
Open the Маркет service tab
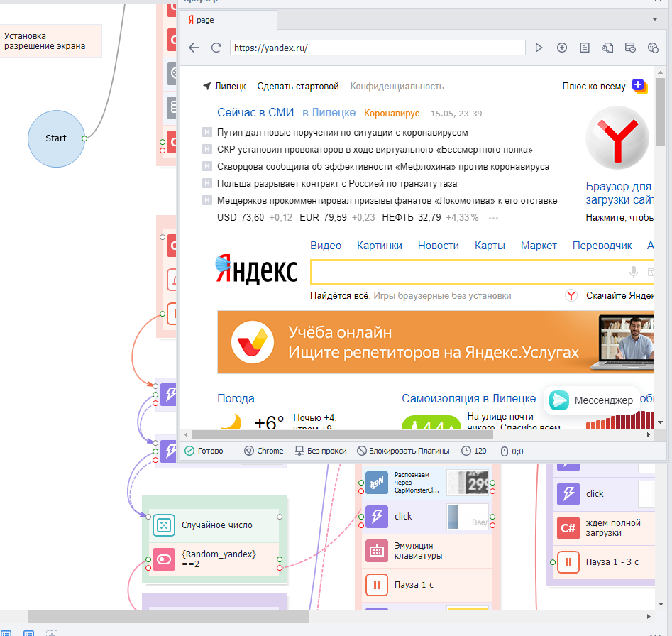coord(539,246)
